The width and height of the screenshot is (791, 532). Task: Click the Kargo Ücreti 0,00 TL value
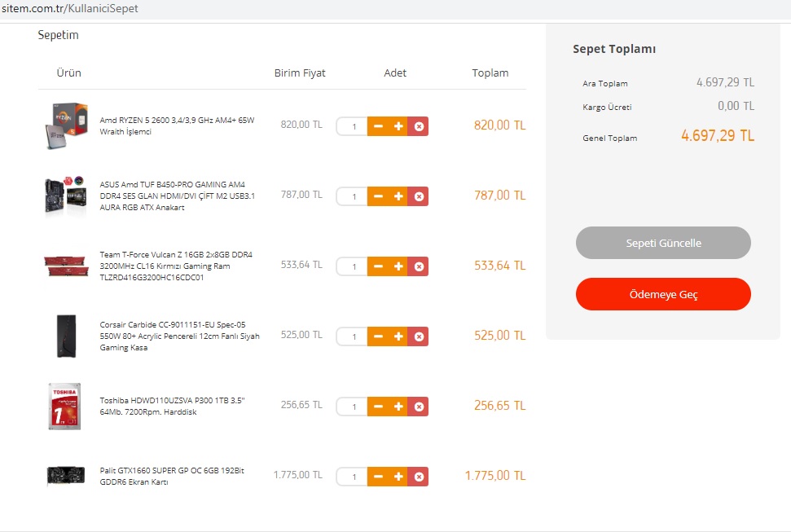tap(736, 106)
